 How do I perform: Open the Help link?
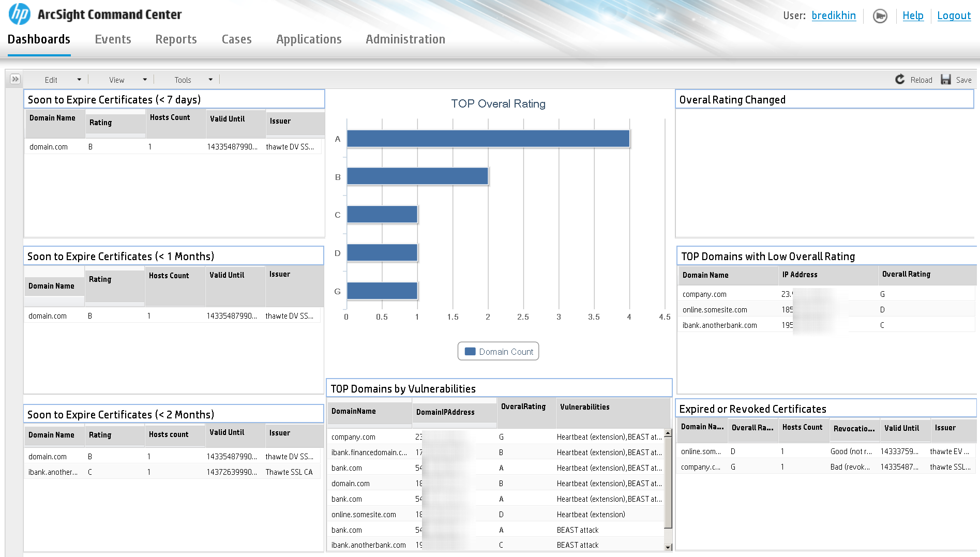[x=913, y=16]
